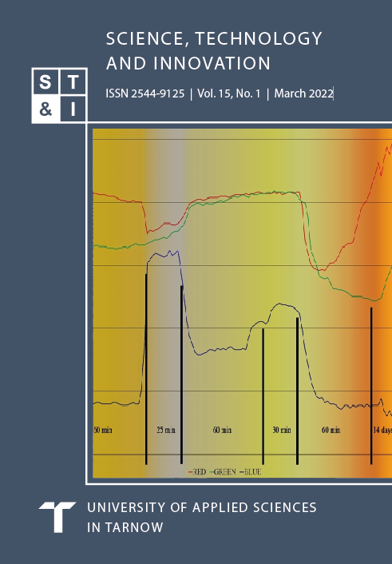Click the 25 min interval label
392x564 pixels.
pyautogui.click(x=166, y=430)
